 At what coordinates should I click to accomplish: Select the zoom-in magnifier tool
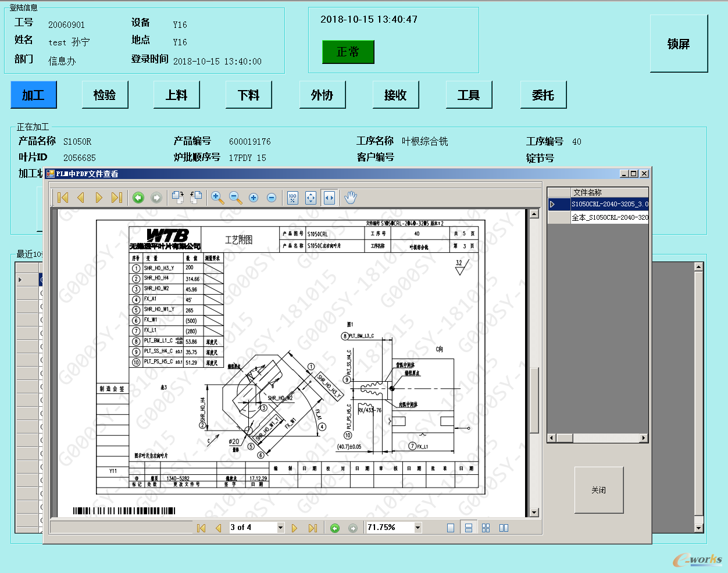pos(217,198)
